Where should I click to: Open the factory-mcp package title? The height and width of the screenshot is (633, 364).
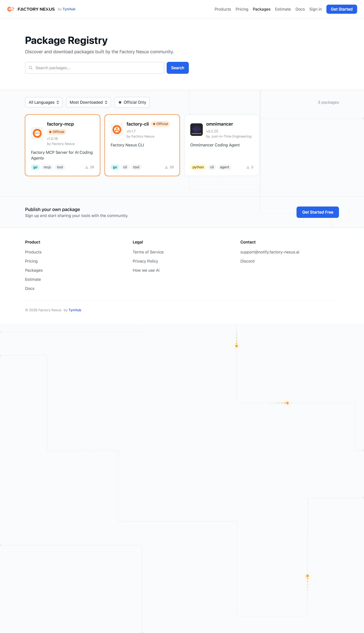[60, 124]
